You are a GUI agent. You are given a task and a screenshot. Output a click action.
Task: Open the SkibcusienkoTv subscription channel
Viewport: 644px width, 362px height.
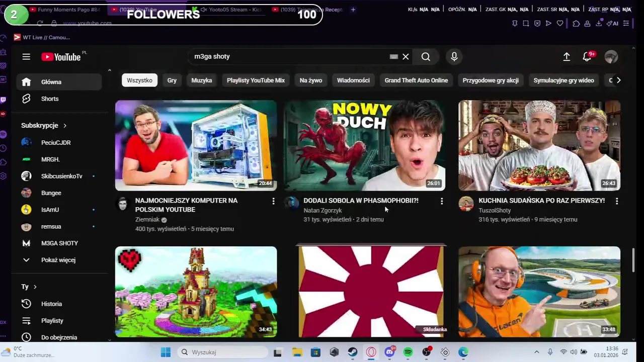pos(59,176)
